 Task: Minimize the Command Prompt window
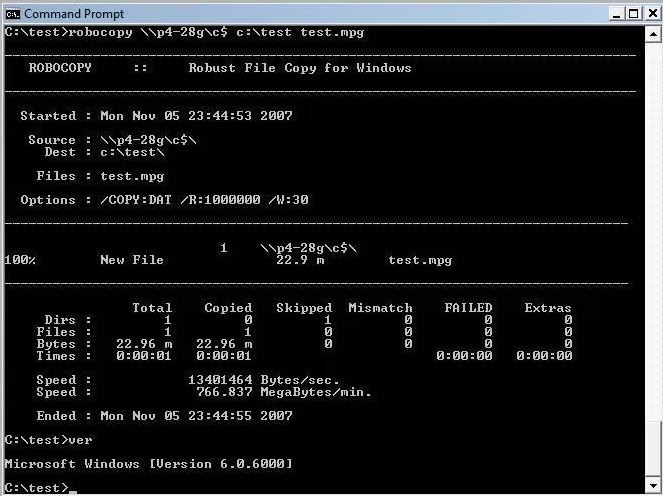617,14
